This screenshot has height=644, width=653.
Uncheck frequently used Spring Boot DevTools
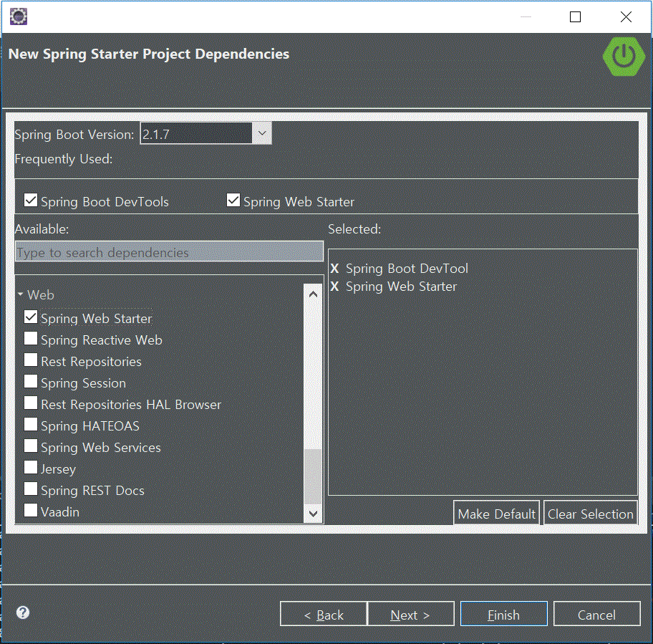tap(31, 200)
